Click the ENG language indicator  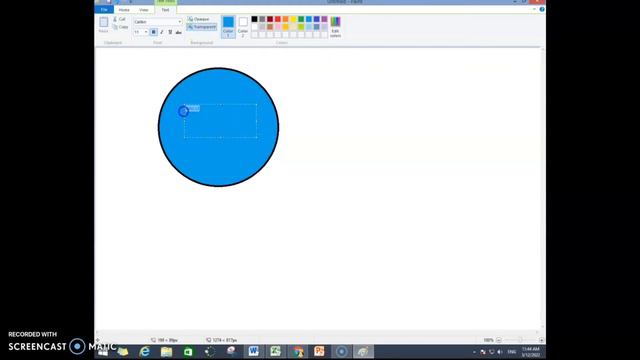[x=511, y=352]
